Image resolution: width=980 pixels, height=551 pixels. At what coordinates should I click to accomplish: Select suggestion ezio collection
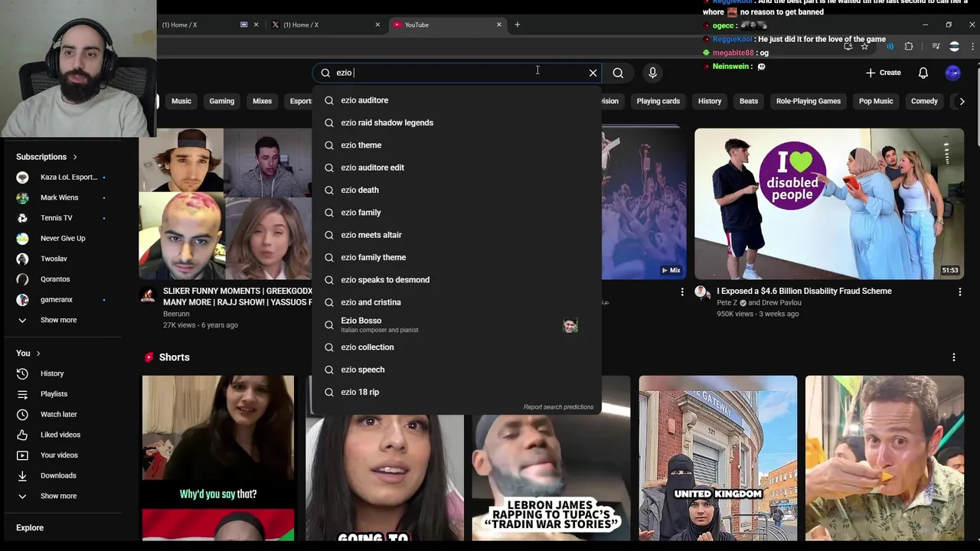click(456, 347)
